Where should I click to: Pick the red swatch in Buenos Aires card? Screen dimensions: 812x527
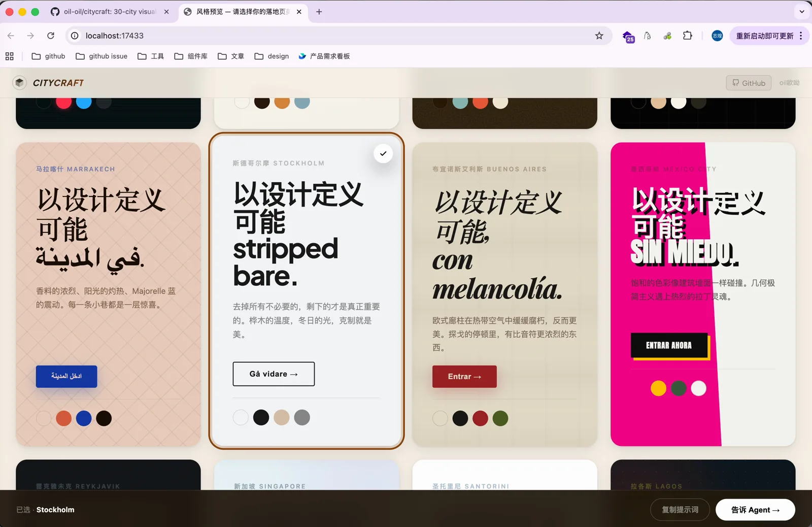[480, 418]
